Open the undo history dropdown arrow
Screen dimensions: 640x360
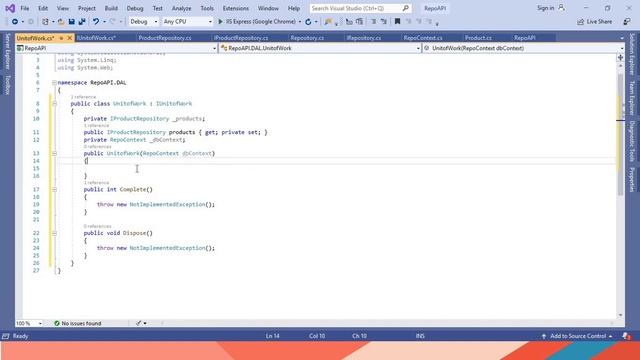104,22
